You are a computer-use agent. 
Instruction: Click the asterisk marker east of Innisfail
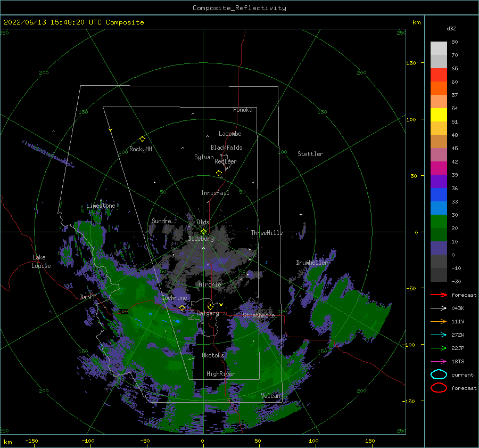click(x=253, y=183)
